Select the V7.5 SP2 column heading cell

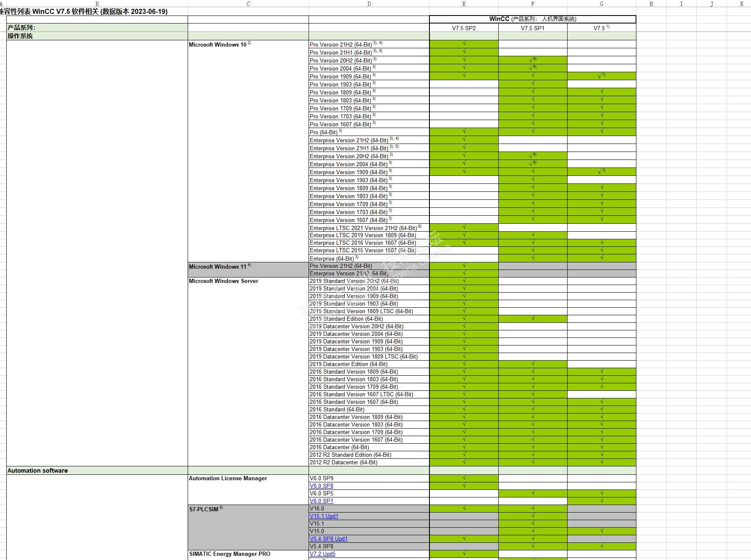click(x=464, y=28)
